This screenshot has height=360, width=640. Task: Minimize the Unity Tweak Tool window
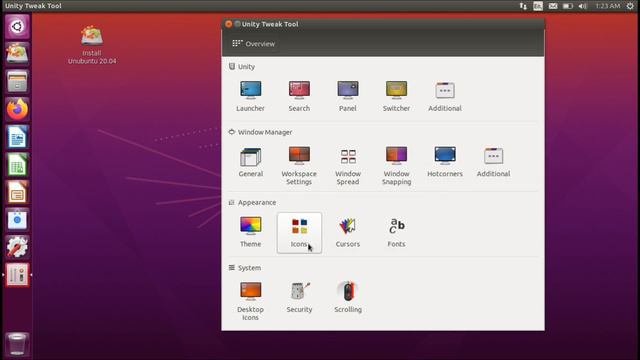[x=237, y=24]
